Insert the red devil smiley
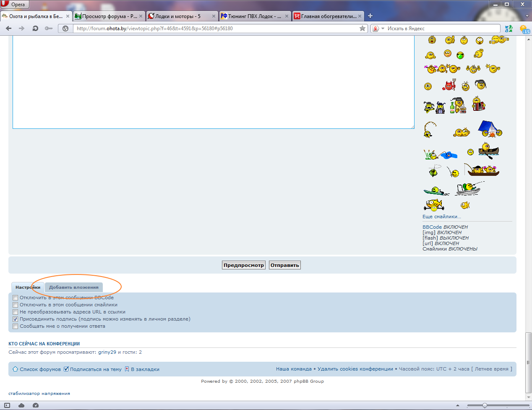 [449, 86]
